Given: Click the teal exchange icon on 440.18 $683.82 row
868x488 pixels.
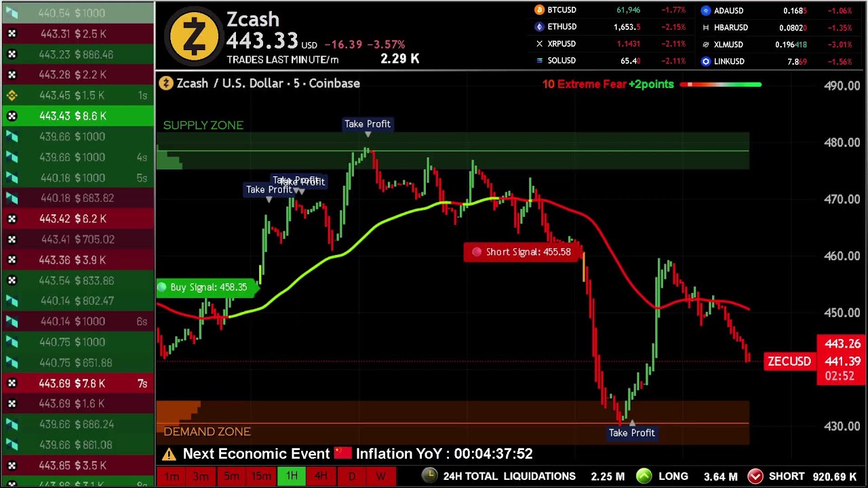Looking at the screenshot, I should tap(12, 199).
